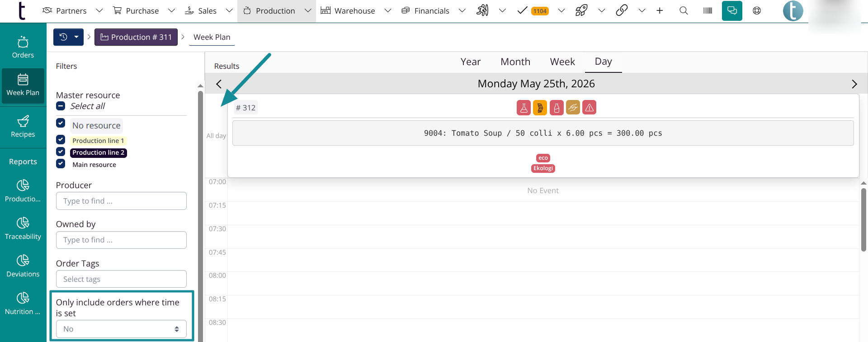Open the history dropdown arrow in breadcrumb
868x342 pixels.
coord(76,37)
